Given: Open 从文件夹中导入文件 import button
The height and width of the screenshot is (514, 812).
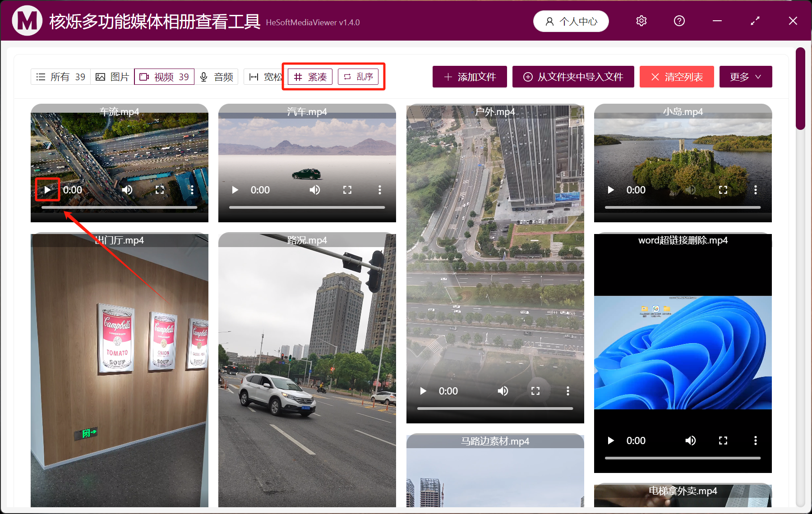Looking at the screenshot, I should click(x=573, y=77).
